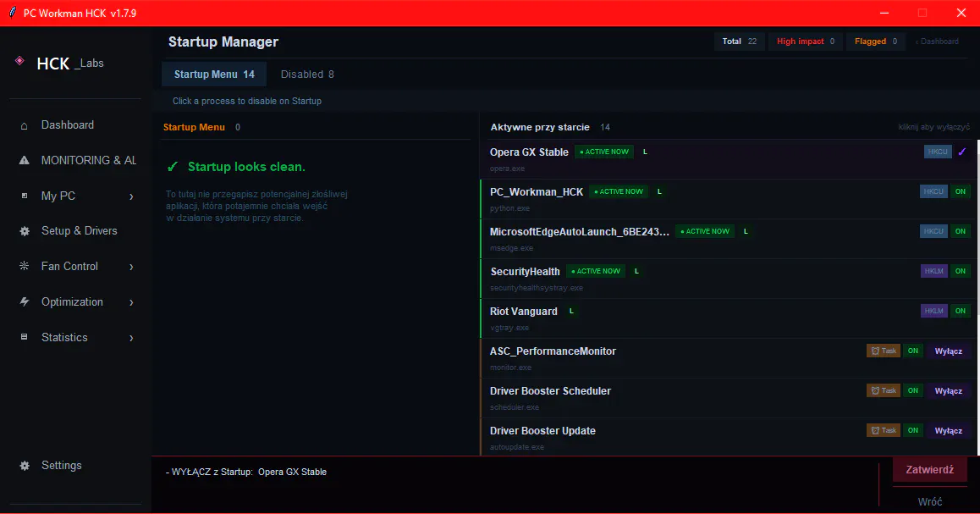Viewport: 980px width, 514px height.
Task: Toggle ON switch for Driver Booster Scheduler
Action: (x=913, y=391)
